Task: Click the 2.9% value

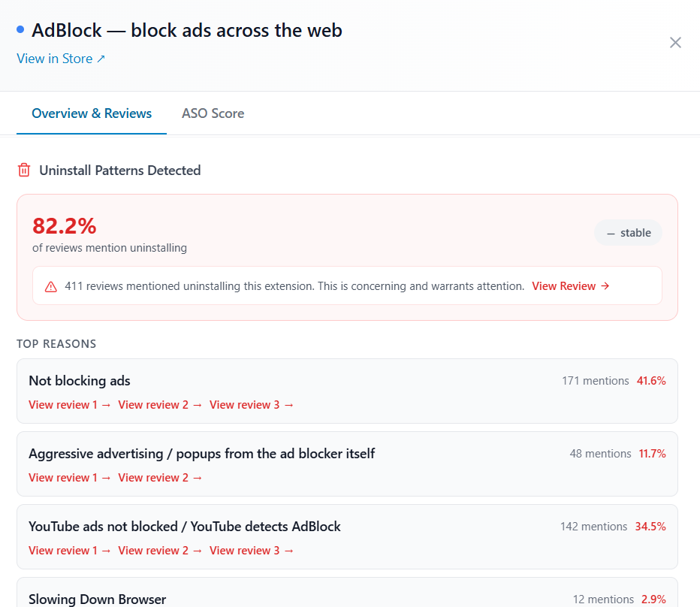Action: pos(653,599)
